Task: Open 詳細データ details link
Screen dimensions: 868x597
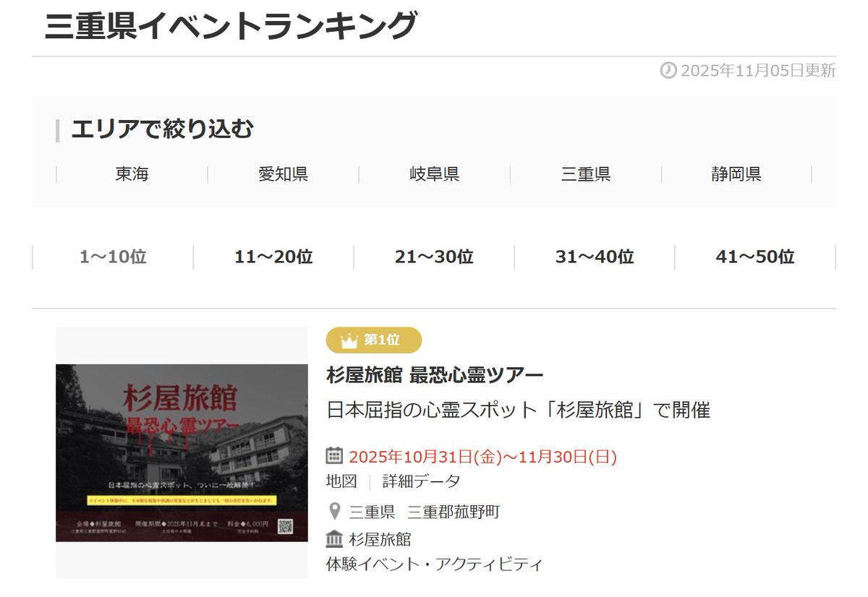Action: click(422, 481)
